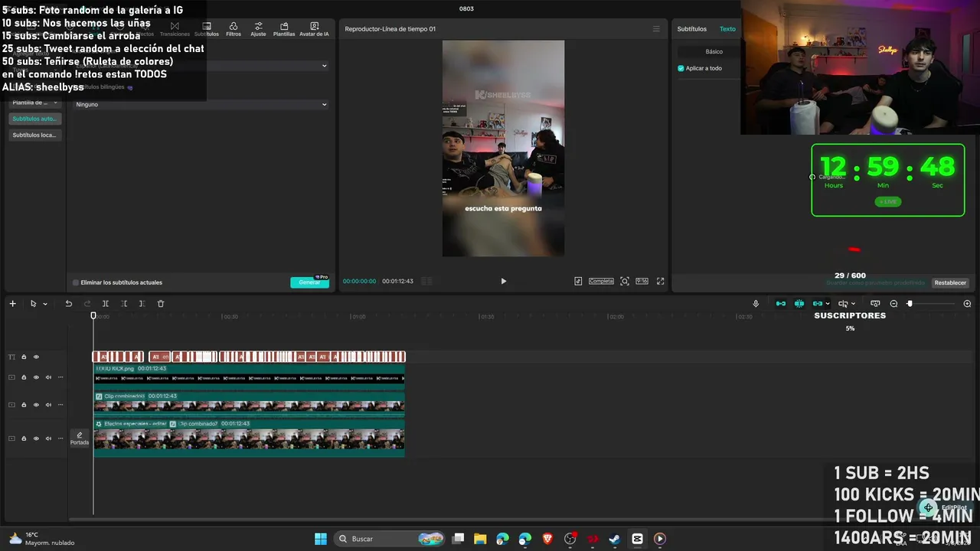Undo the last edit
980x551 pixels.
click(x=68, y=304)
